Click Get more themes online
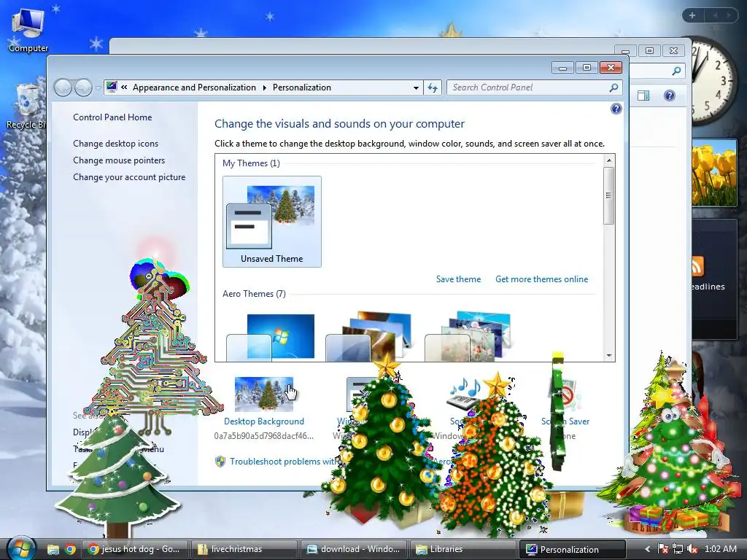 (x=542, y=279)
